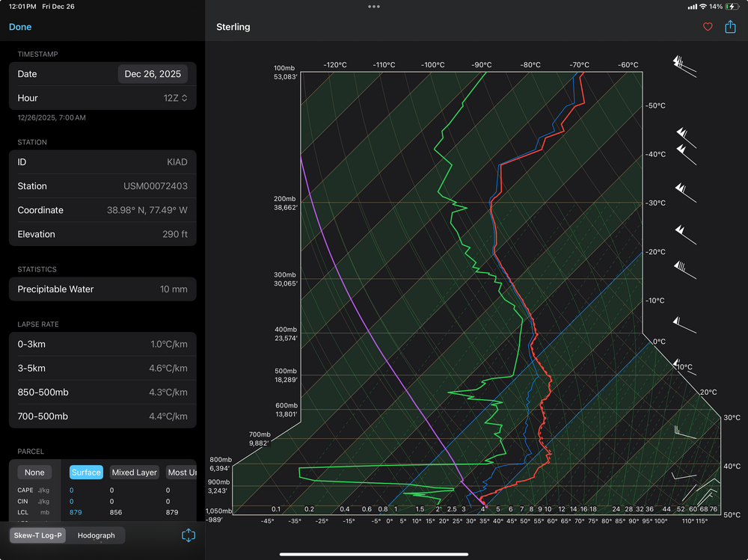Screen dimensions: 748x560
Task: Tap the Station ID KIAD row
Action: pyautogui.click(x=102, y=162)
